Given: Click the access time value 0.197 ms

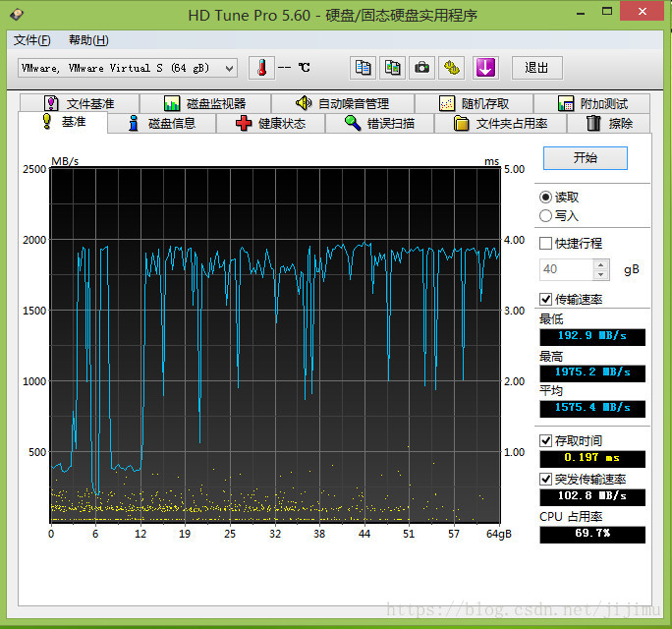Looking at the screenshot, I should pos(592,458).
